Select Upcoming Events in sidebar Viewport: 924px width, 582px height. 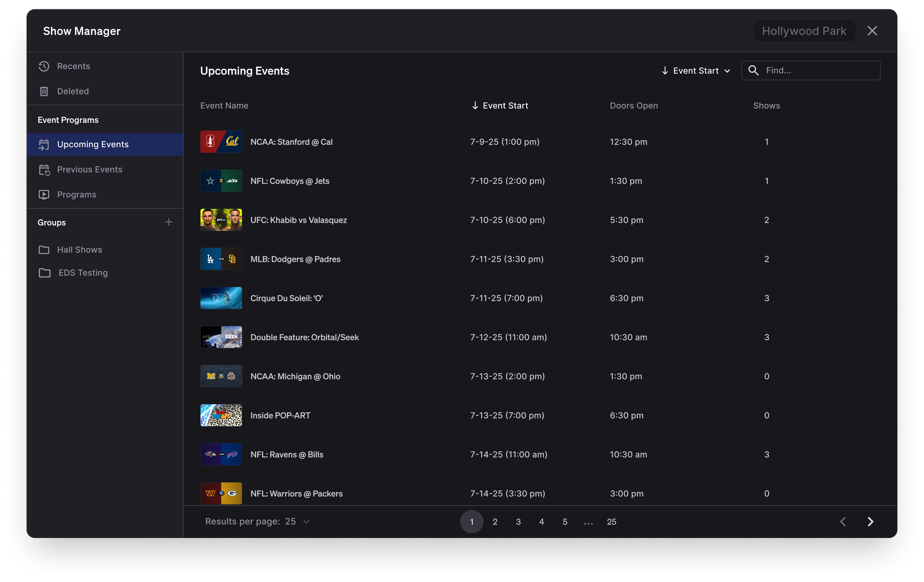pos(93,144)
